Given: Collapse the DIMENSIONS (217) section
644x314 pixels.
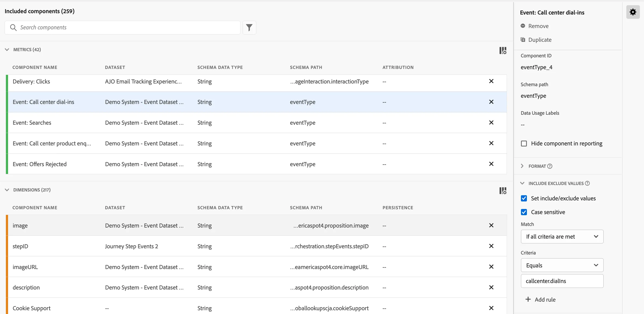Looking at the screenshot, I should (x=7, y=190).
